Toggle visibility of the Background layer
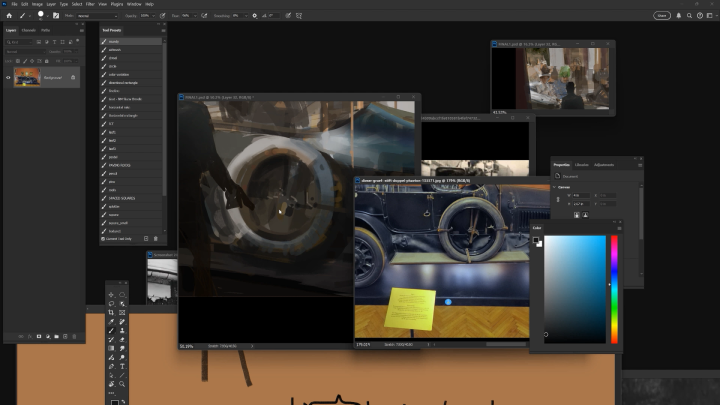 (8, 78)
